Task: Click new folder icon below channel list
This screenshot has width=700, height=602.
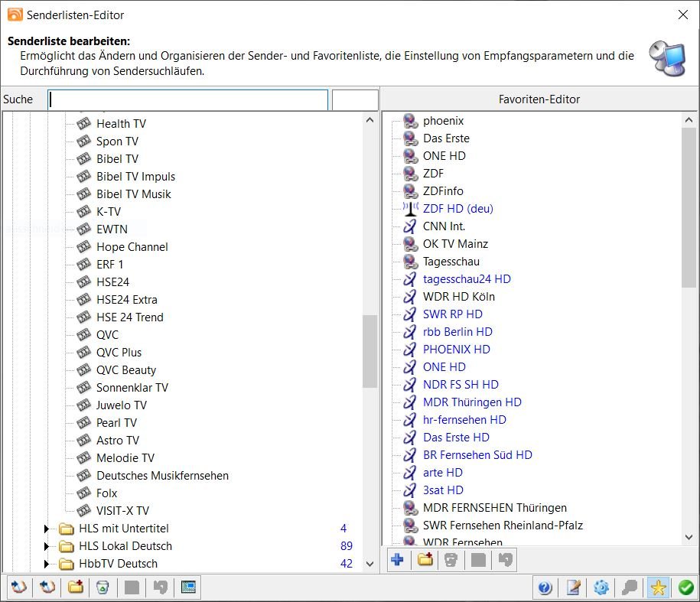Action: point(75,587)
